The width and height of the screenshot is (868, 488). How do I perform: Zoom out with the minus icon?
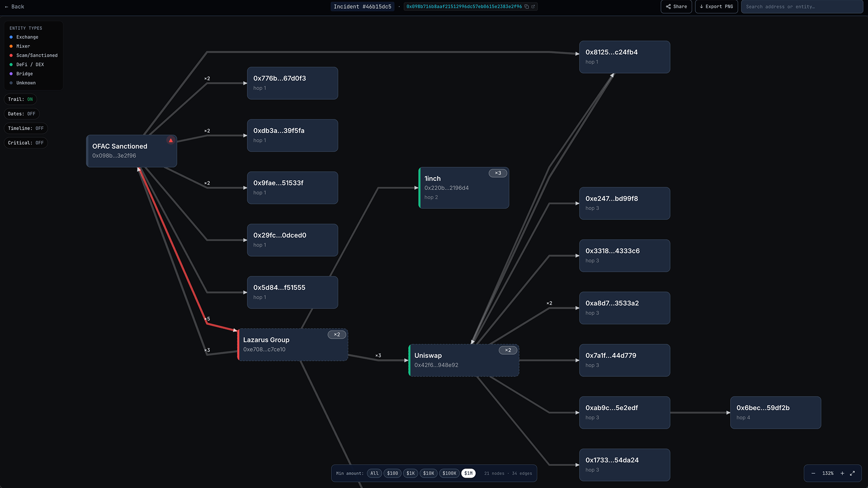(813, 474)
